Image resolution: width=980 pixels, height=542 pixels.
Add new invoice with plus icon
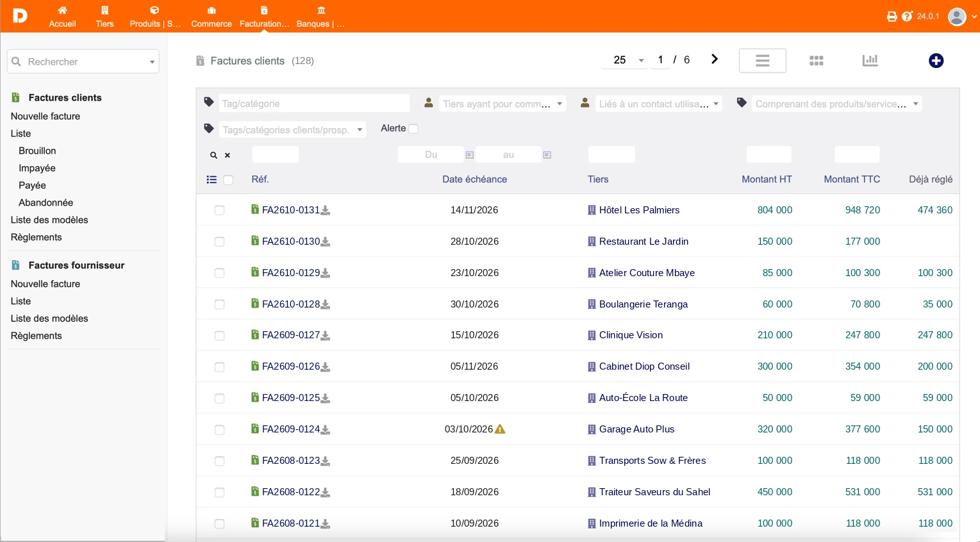(x=936, y=61)
